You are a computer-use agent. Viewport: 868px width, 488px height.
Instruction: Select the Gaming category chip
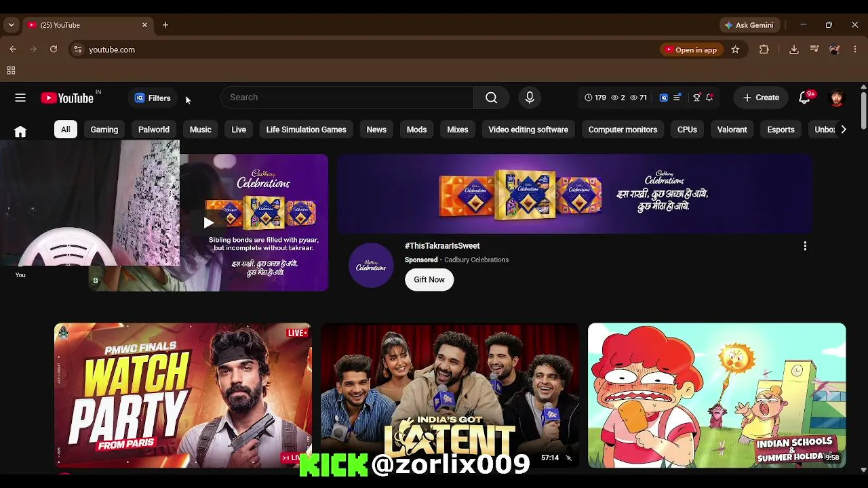[x=104, y=129]
